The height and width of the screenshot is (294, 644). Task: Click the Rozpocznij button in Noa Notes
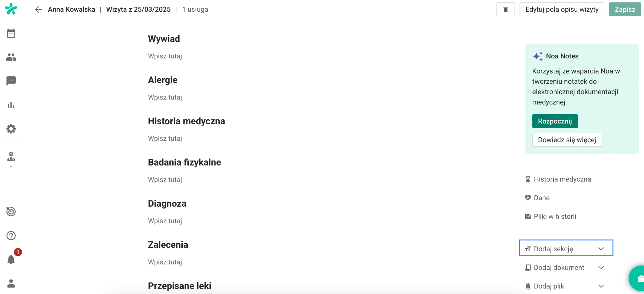(555, 121)
